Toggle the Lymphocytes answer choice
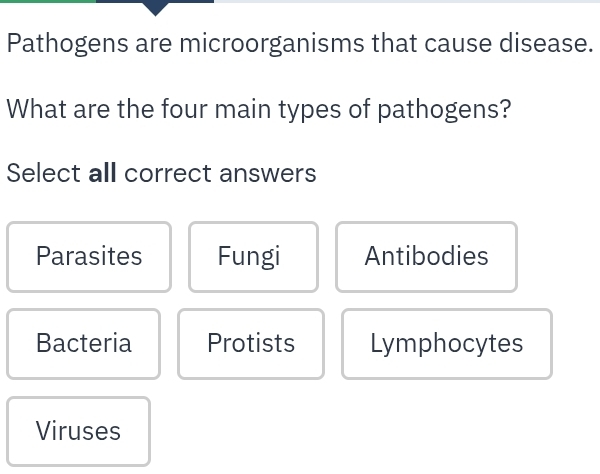The image size is (600, 474). tap(446, 344)
